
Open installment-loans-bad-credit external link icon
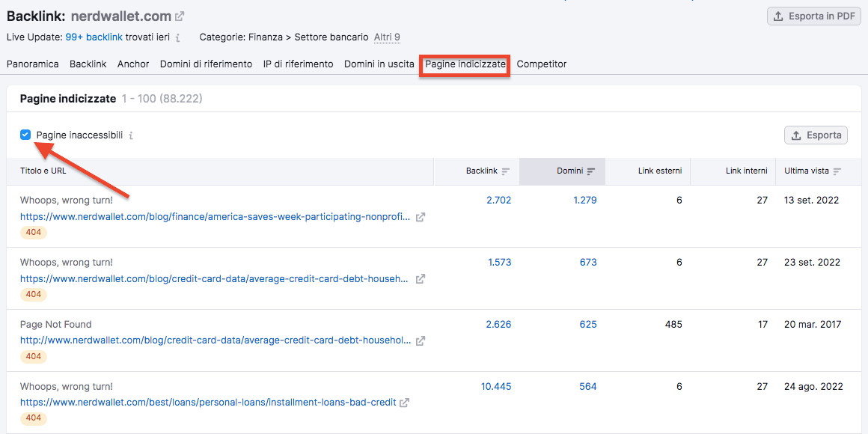click(x=405, y=403)
